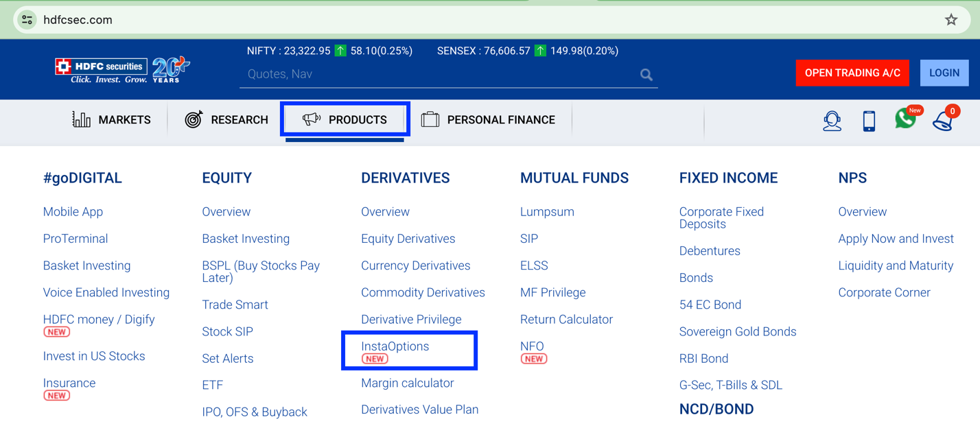Open WhatsApp chat icon
The height and width of the screenshot is (426, 980).
[905, 119]
